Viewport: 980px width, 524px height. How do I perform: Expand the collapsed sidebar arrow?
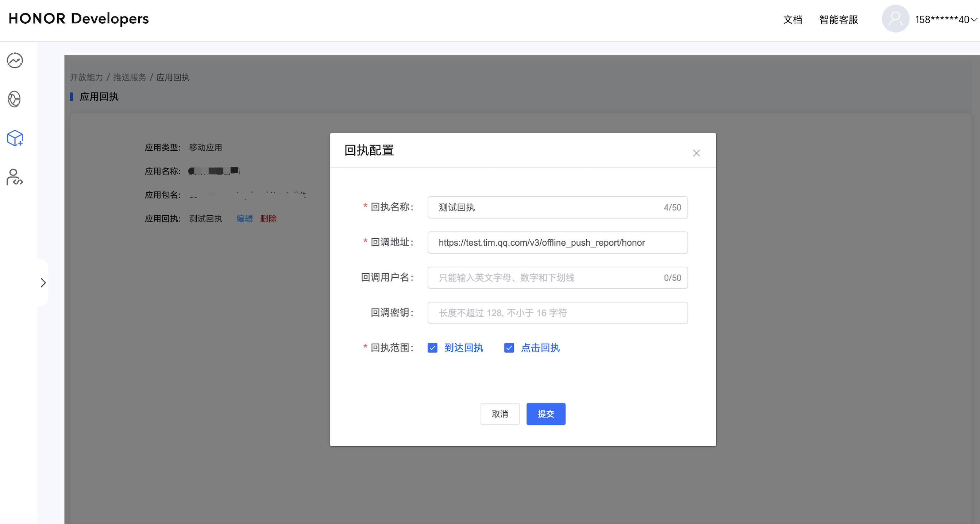click(43, 283)
